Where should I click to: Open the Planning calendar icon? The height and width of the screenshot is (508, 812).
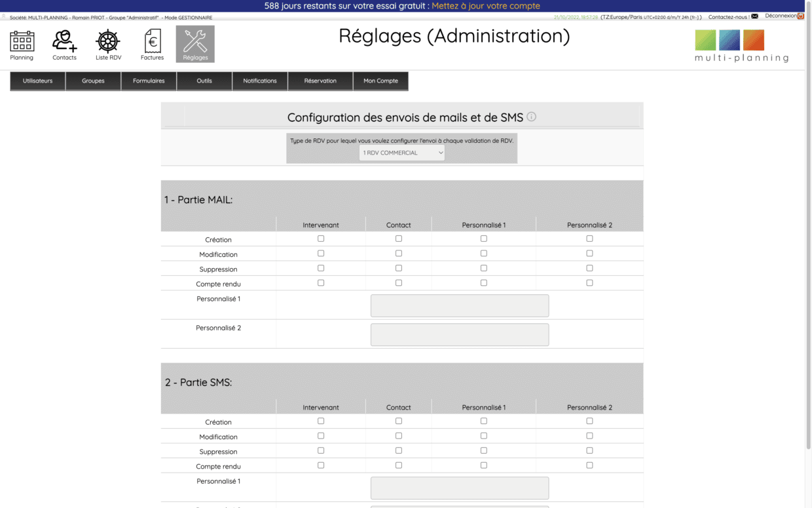[x=22, y=42]
